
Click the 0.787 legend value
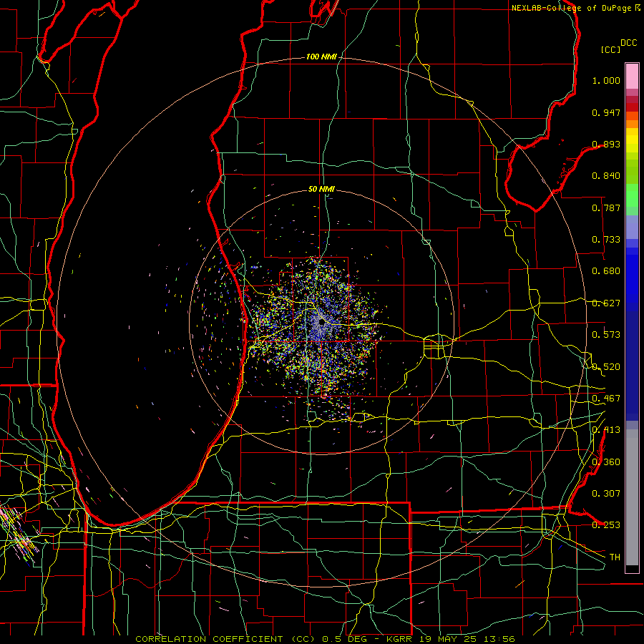pyautogui.click(x=606, y=208)
